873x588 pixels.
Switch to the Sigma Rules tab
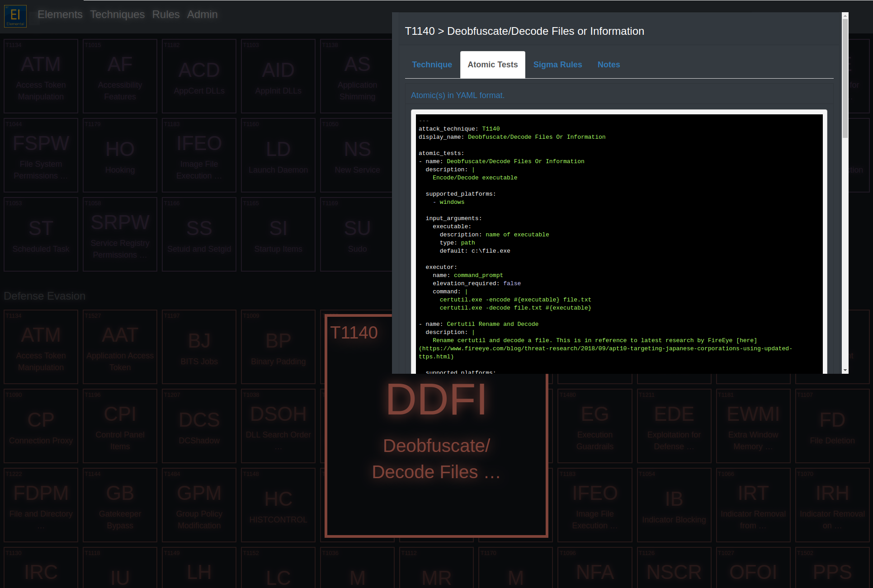click(x=557, y=65)
